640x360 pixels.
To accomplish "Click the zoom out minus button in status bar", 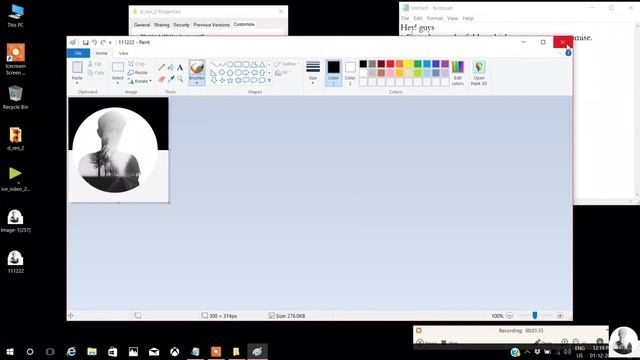I will coord(509,316).
